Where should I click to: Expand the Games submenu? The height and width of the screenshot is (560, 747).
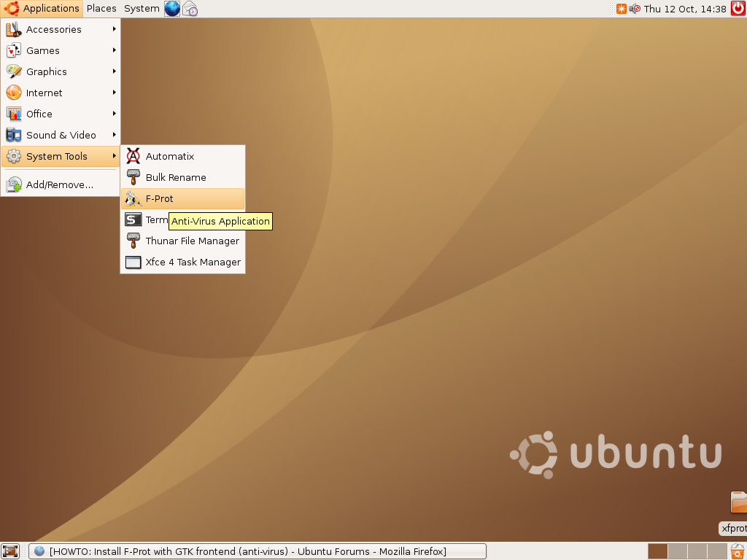point(61,50)
